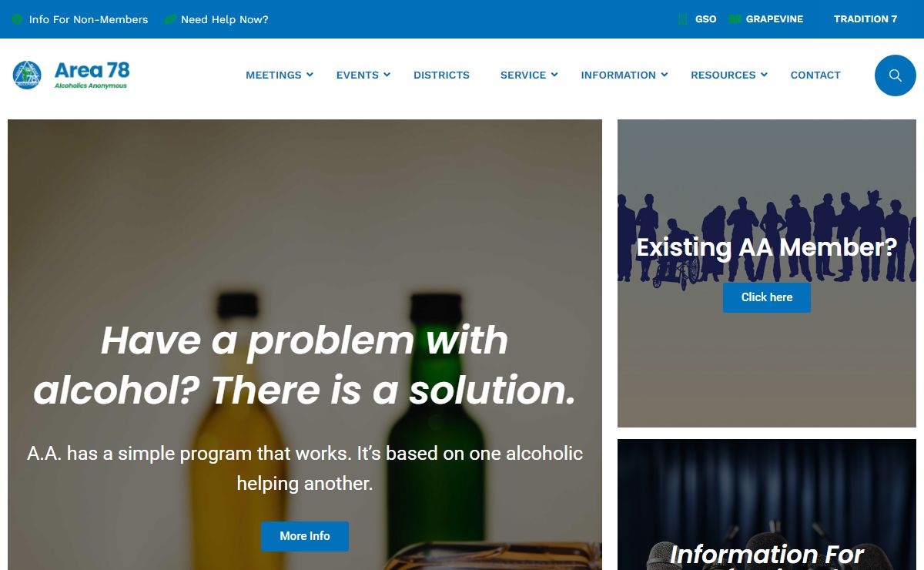Click the Click here button
This screenshot has height=570, width=924.
click(x=767, y=297)
